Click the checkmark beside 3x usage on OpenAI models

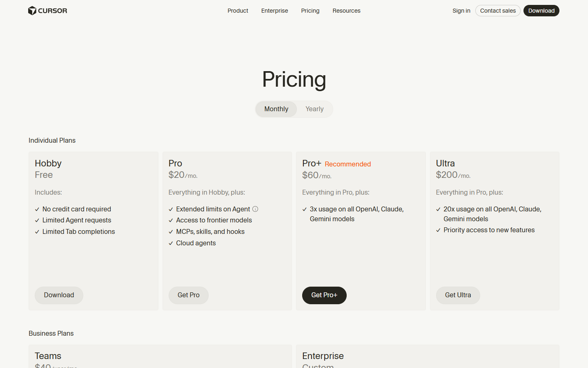pyautogui.click(x=304, y=209)
